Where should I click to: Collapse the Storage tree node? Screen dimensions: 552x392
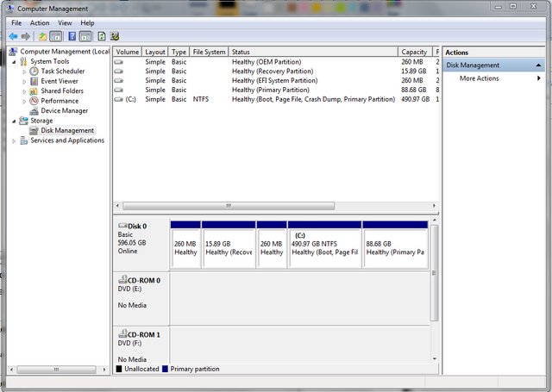point(14,121)
